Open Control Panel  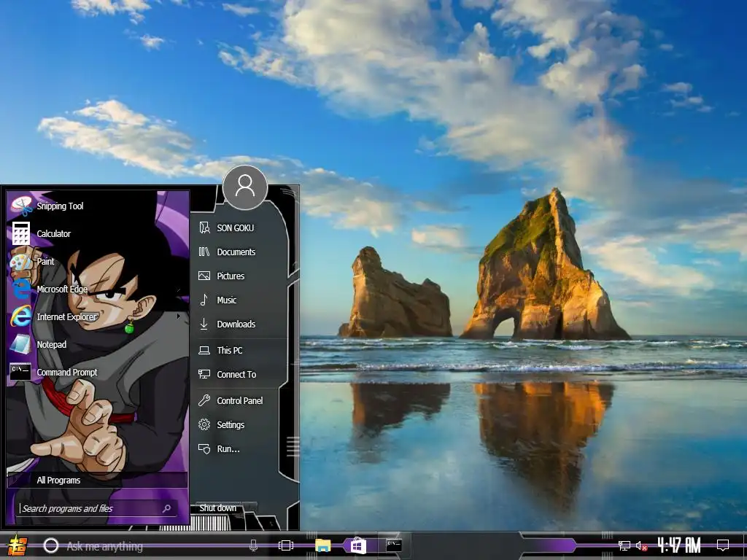241,400
